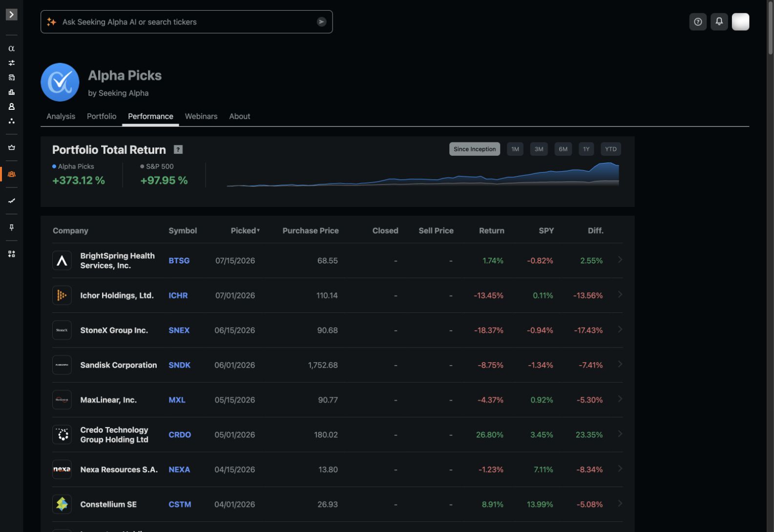The image size is (774, 532).
Task: Open the apps grid icon in sidebar
Action: click(x=11, y=254)
